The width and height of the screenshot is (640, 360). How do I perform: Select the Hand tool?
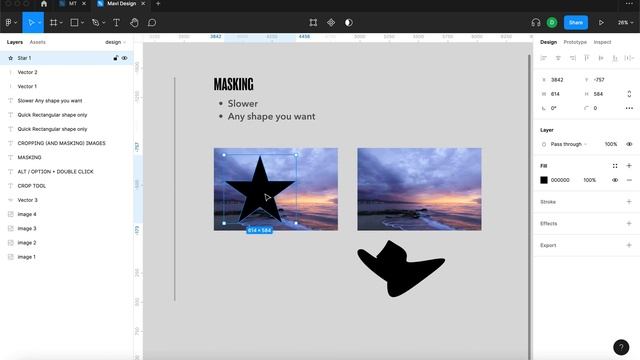[x=134, y=22]
